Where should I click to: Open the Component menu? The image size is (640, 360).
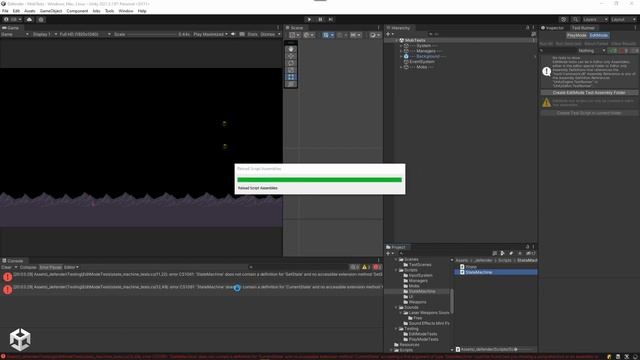coord(77,11)
